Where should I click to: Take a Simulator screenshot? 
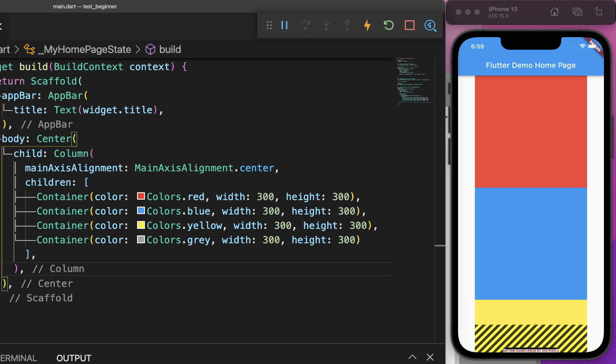pos(577,12)
